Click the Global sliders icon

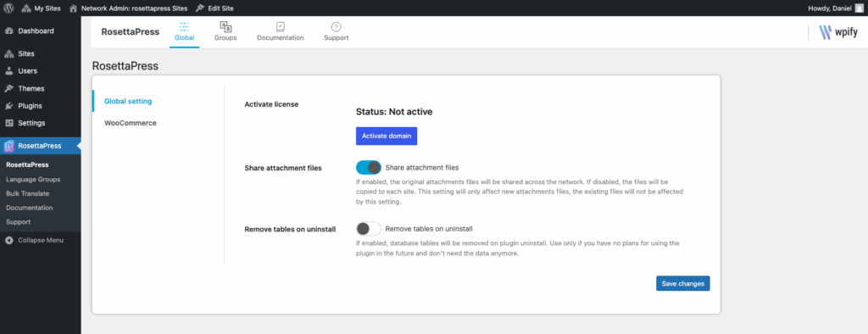(184, 26)
